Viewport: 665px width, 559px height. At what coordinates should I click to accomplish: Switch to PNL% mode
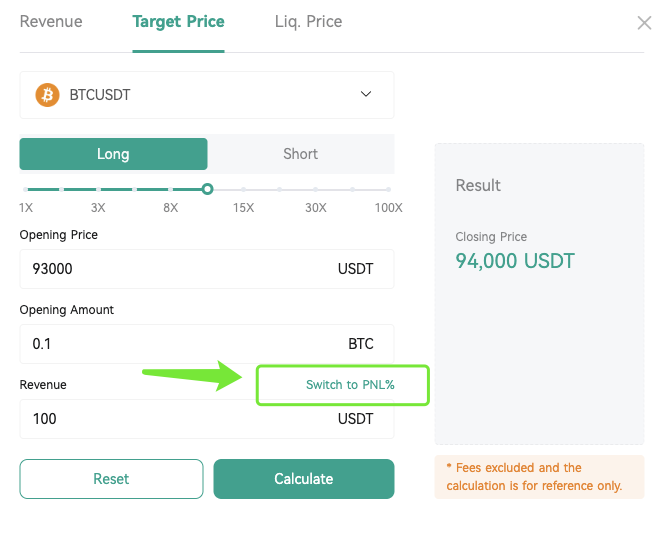(x=350, y=385)
